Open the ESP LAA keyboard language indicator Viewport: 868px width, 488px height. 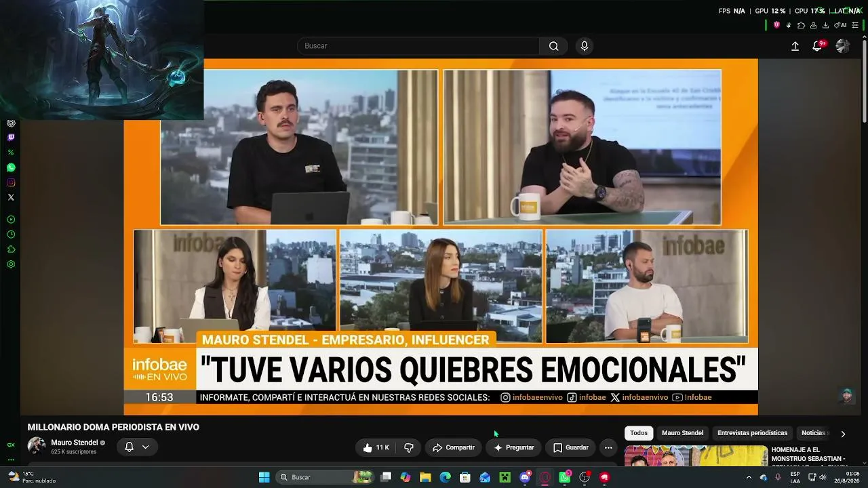(x=795, y=477)
